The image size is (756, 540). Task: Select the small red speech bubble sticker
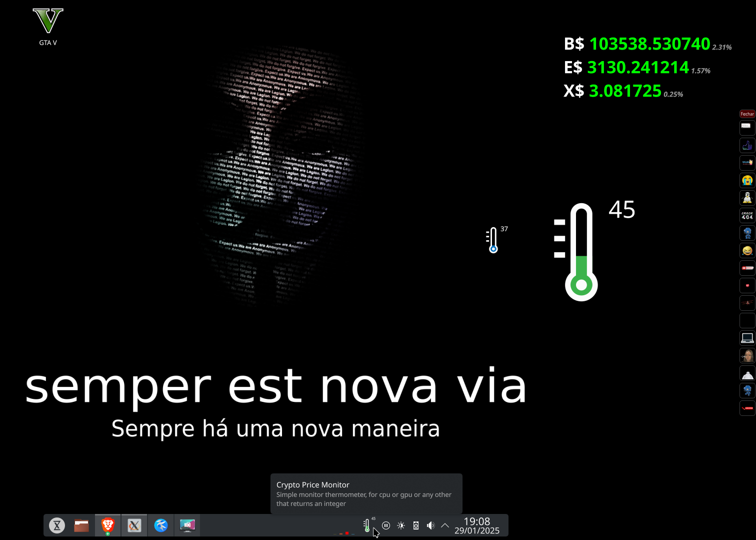coord(747,285)
